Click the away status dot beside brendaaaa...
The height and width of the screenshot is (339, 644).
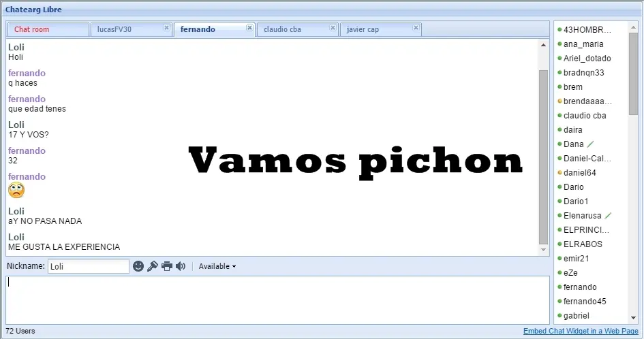(x=559, y=101)
